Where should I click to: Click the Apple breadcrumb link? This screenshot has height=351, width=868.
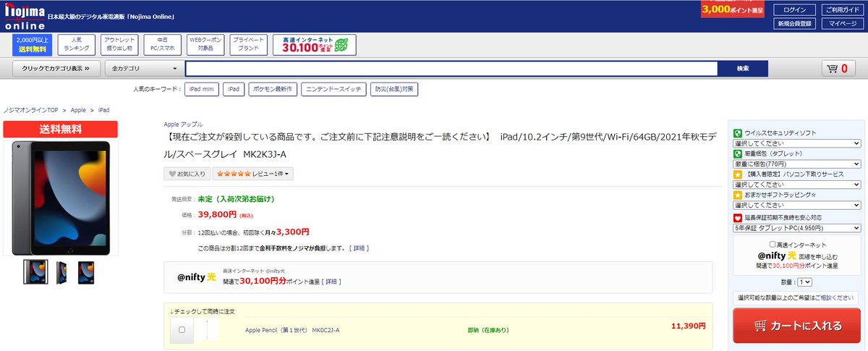click(78, 110)
